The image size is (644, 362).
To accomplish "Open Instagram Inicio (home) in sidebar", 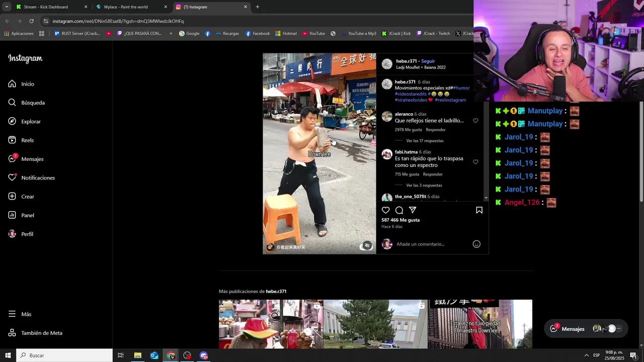I will (x=21, y=84).
